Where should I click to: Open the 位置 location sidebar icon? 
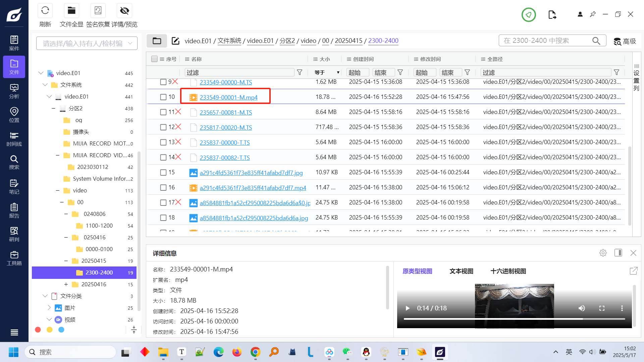pos(14,115)
